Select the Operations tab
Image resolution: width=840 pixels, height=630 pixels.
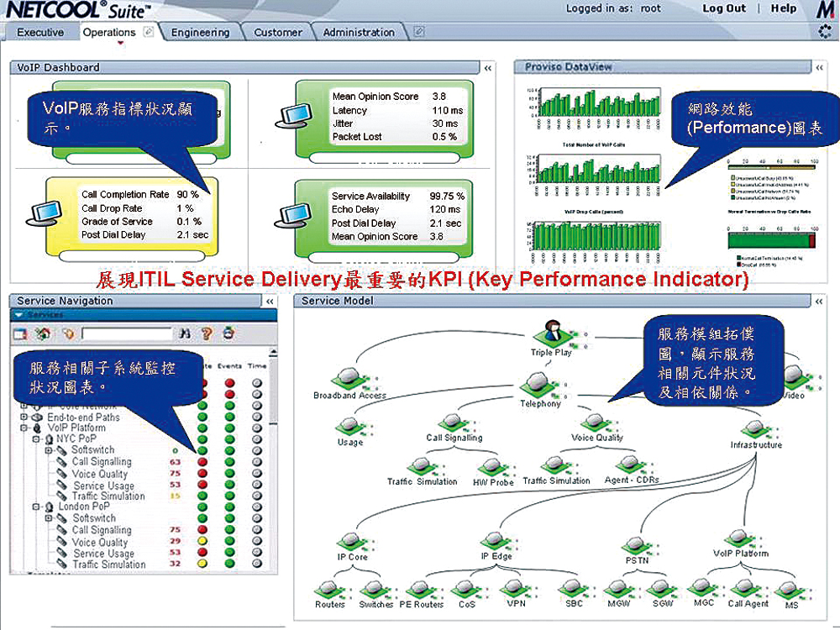(x=109, y=32)
